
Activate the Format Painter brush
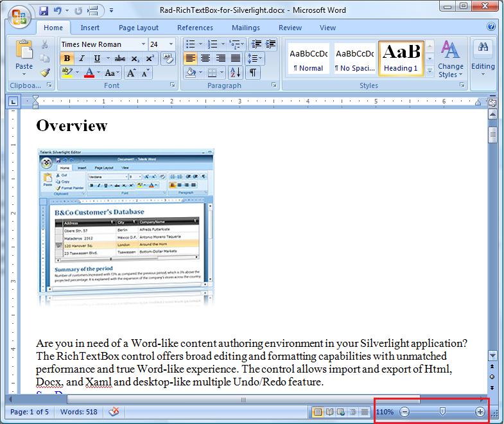[45, 73]
